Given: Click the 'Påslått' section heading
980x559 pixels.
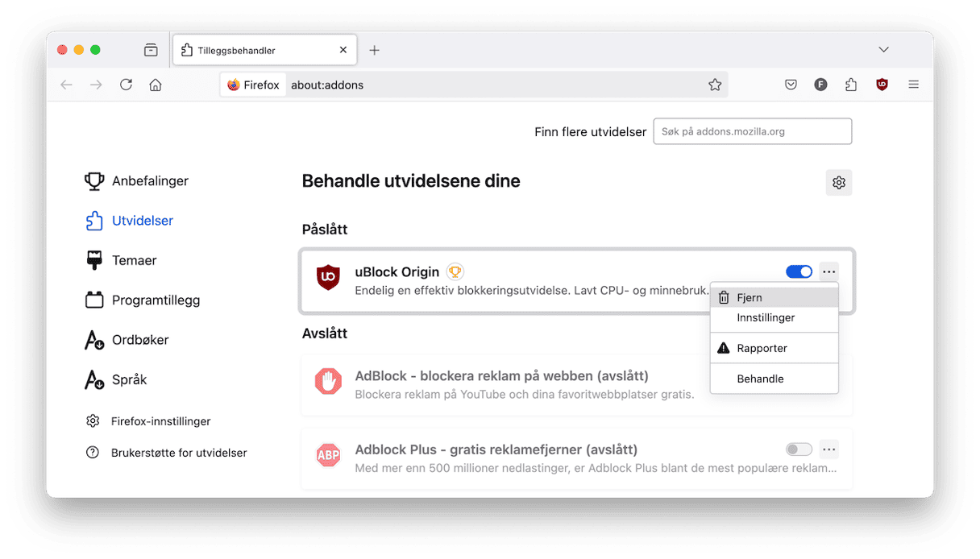Looking at the screenshot, I should click(325, 230).
